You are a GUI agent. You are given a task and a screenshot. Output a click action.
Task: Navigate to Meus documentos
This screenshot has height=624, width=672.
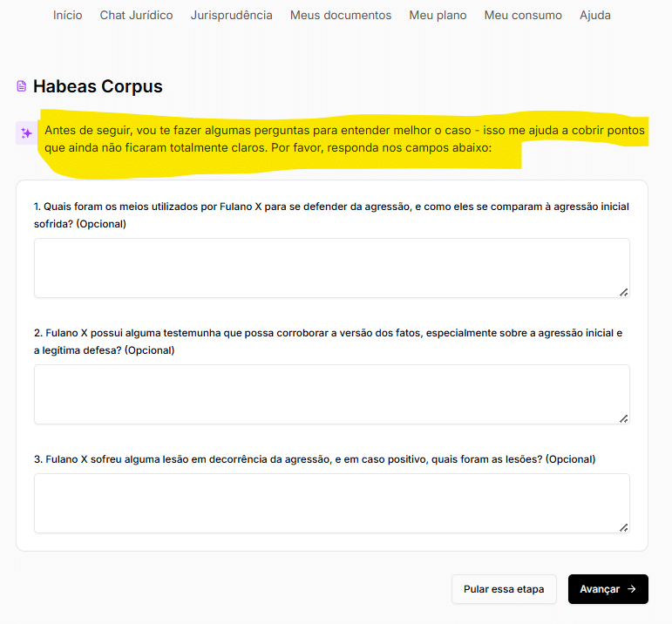341,15
